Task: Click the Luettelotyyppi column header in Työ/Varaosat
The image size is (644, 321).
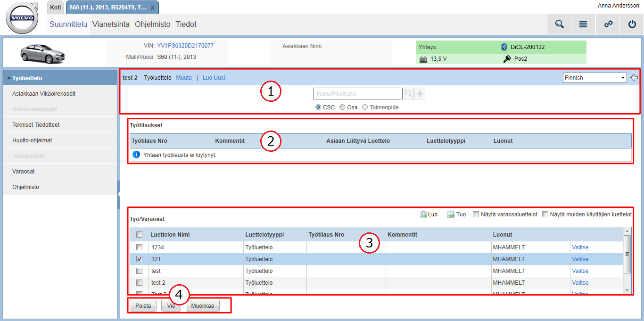Action: [264, 235]
